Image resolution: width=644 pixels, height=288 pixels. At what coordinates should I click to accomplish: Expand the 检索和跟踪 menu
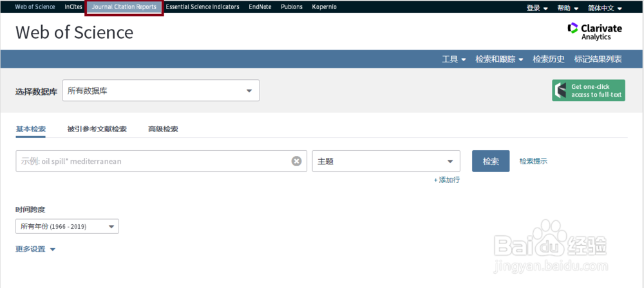[x=500, y=59]
